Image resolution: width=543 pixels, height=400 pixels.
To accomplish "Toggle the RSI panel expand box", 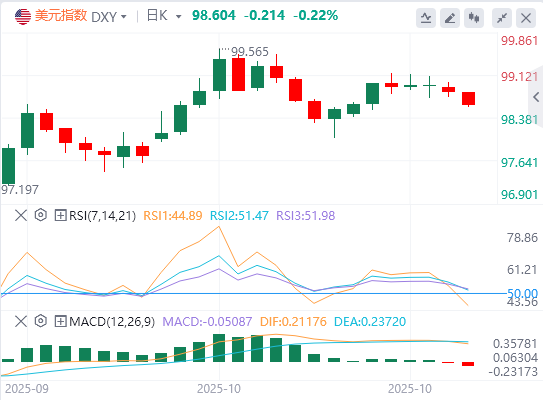I will (x=60, y=215).
